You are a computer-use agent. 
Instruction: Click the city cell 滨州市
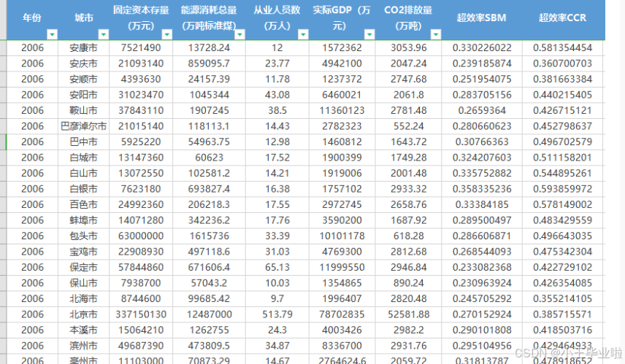pyautogui.click(x=84, y=346)
